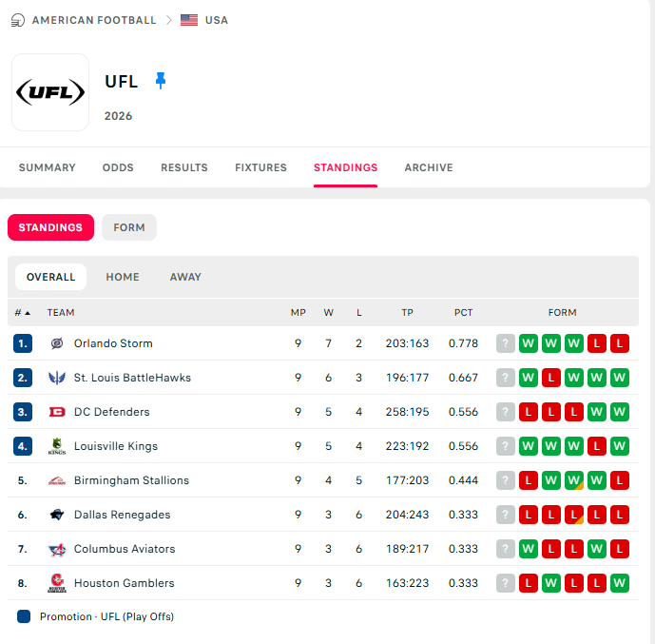This screenshot has height=644, width=655.
Task: Open the St. Louis BattleHawks team page
Action: (132, 378)
